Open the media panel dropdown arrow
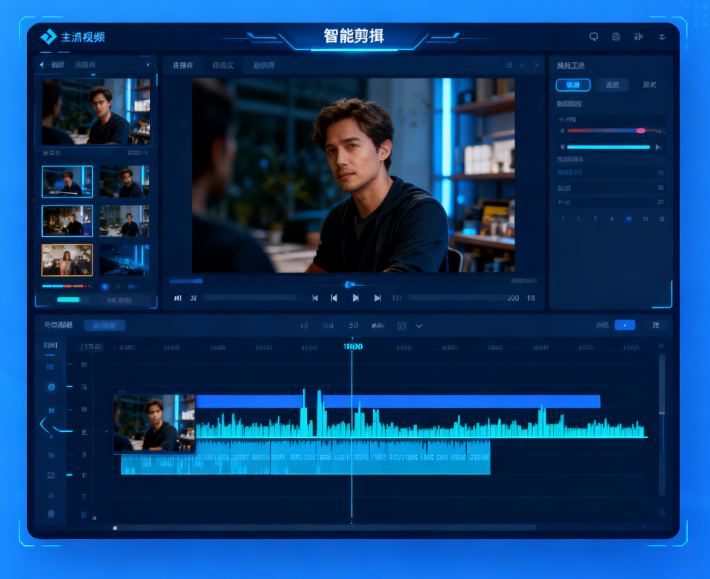 pyautogui.click(x=148, y=65)
